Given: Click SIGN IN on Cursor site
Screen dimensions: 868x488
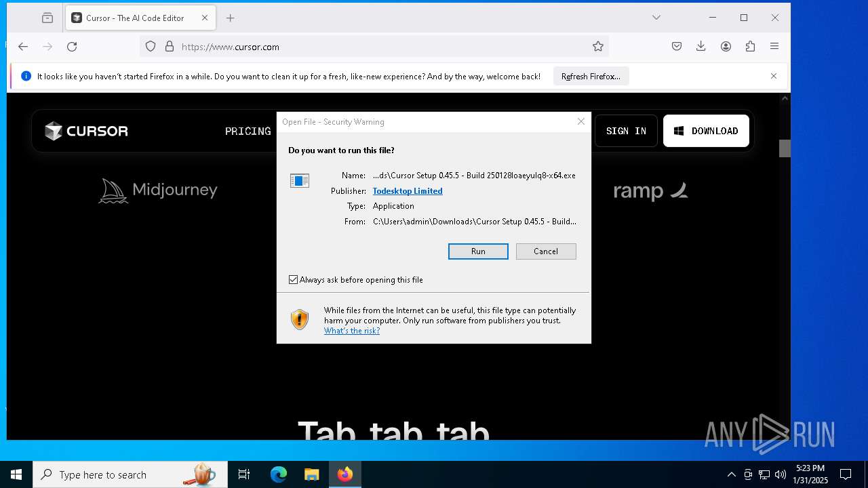Looking at the screenshot, I should point(626,131).
